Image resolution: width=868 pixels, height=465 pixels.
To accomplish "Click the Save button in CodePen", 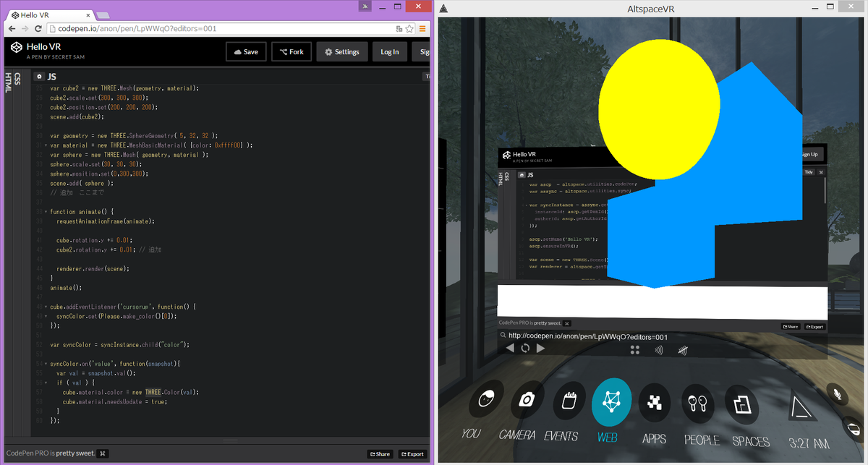I will click(246, 51).
